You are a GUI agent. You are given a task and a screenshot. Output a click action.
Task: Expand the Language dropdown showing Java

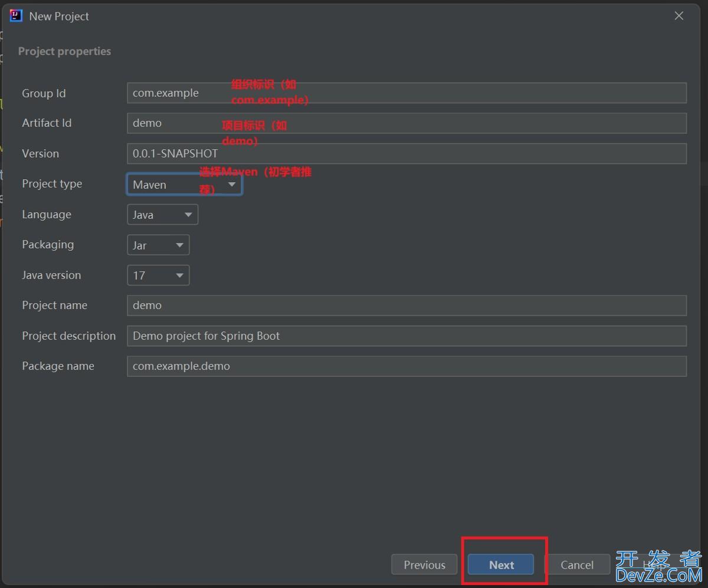[162, 215]
